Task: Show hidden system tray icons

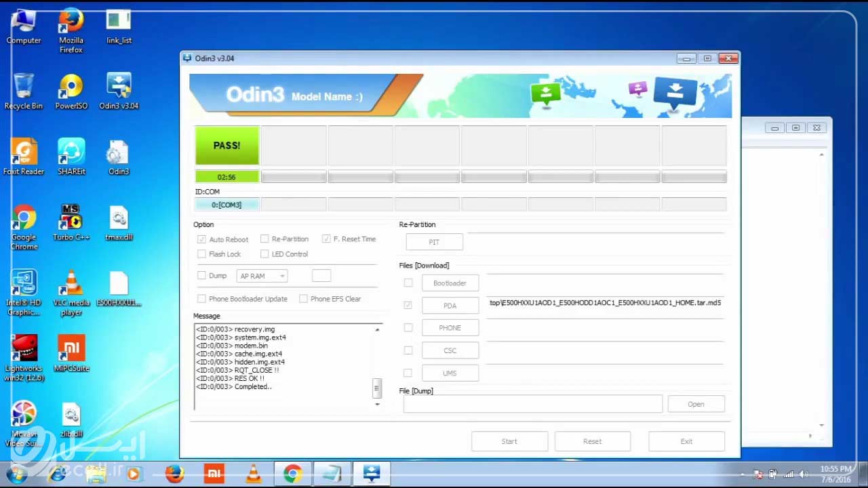Action: click(744, 474)
